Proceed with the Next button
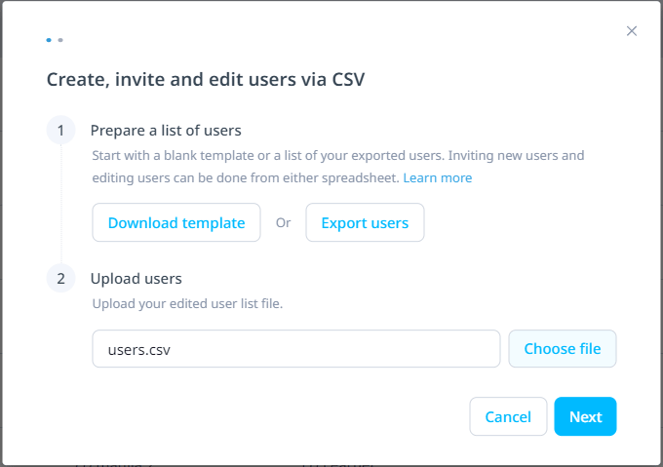This screenshot has height=467, width=663. click(585, 417)
